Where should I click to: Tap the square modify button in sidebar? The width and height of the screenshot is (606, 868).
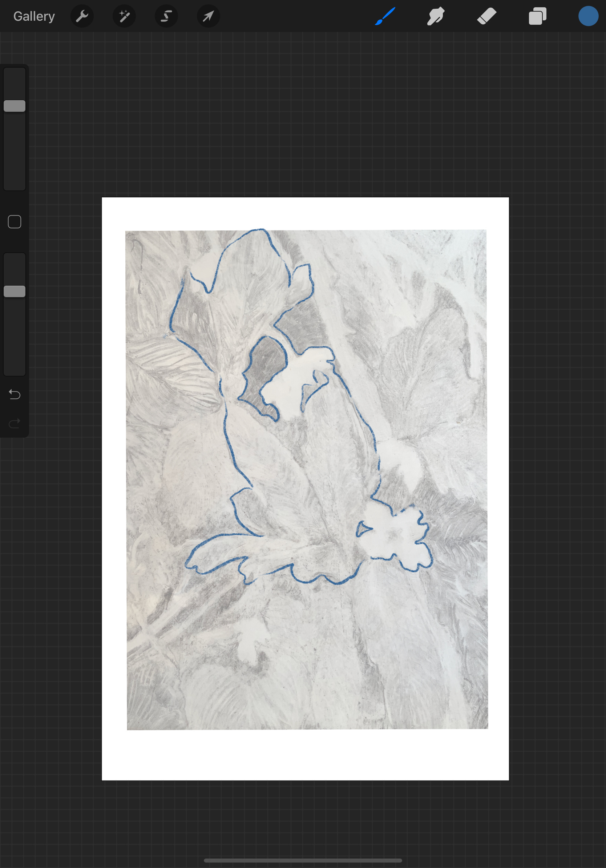click(x=15, y=222)
